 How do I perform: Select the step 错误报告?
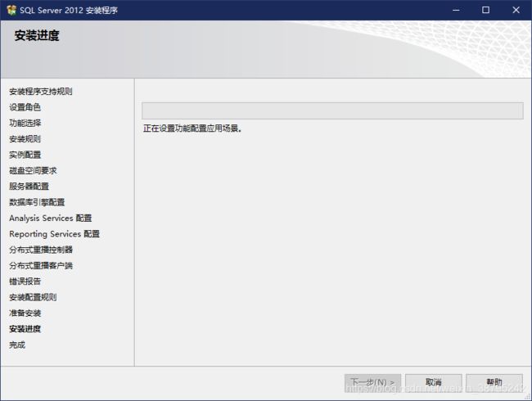[x=25, y=282]
